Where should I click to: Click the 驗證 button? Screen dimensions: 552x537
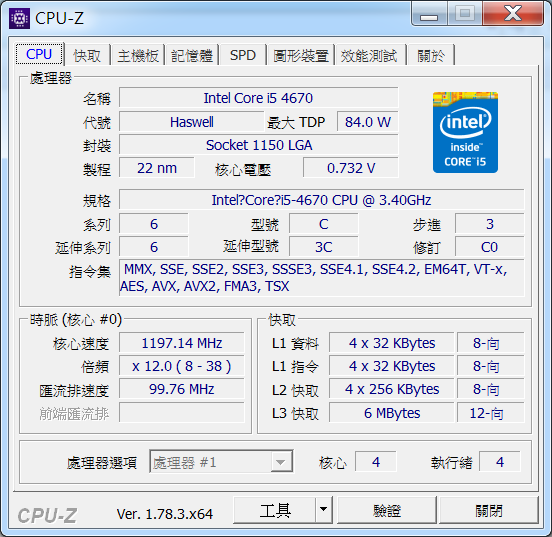pyautogui.click(x=387, y=510)
